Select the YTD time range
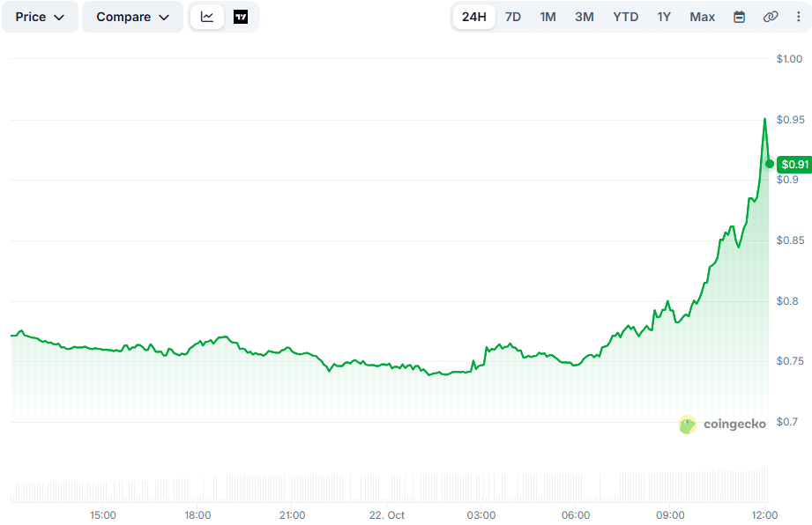 (626, 17)
